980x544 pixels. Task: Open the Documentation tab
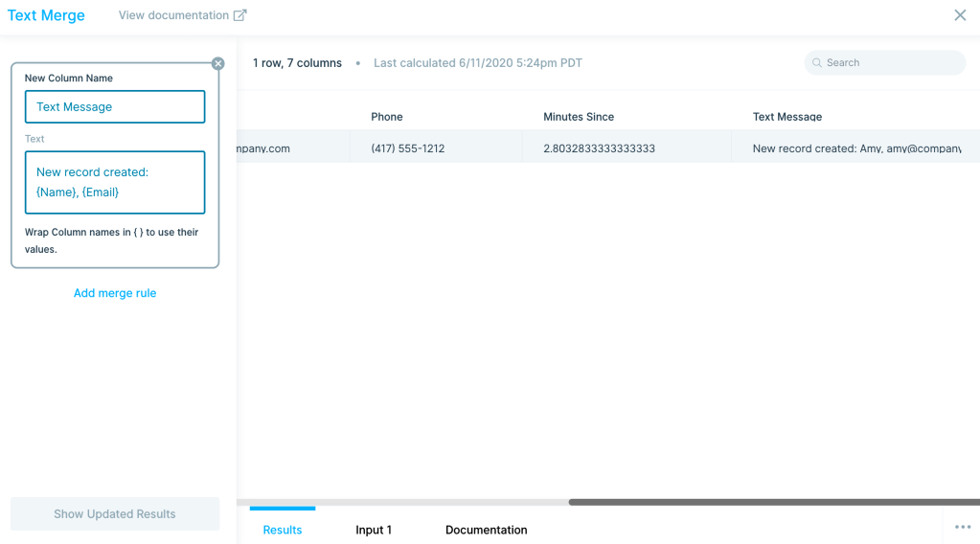(487, 530)
